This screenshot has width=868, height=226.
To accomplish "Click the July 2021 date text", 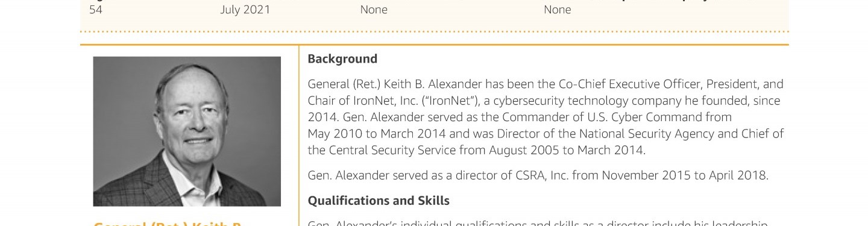I will (x=245, y=10).
